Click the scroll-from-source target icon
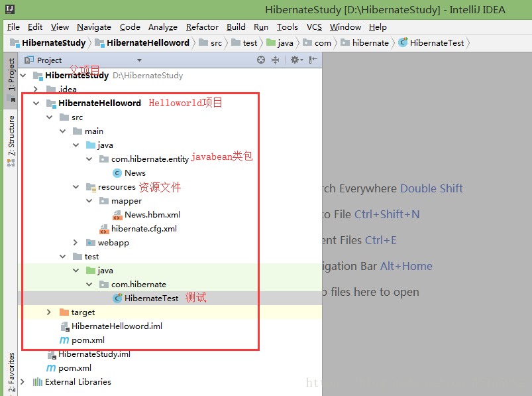The height and width of the screenshot is (396, 532). pyautogui.click(x=260, y=60)
